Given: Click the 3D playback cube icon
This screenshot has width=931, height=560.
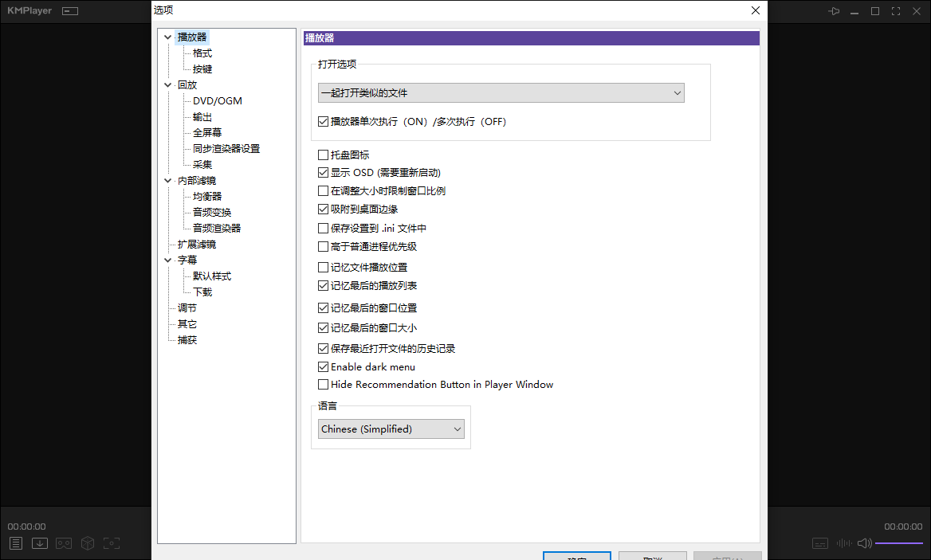Looking at the screenshot, I should click(x=87, y=542).
